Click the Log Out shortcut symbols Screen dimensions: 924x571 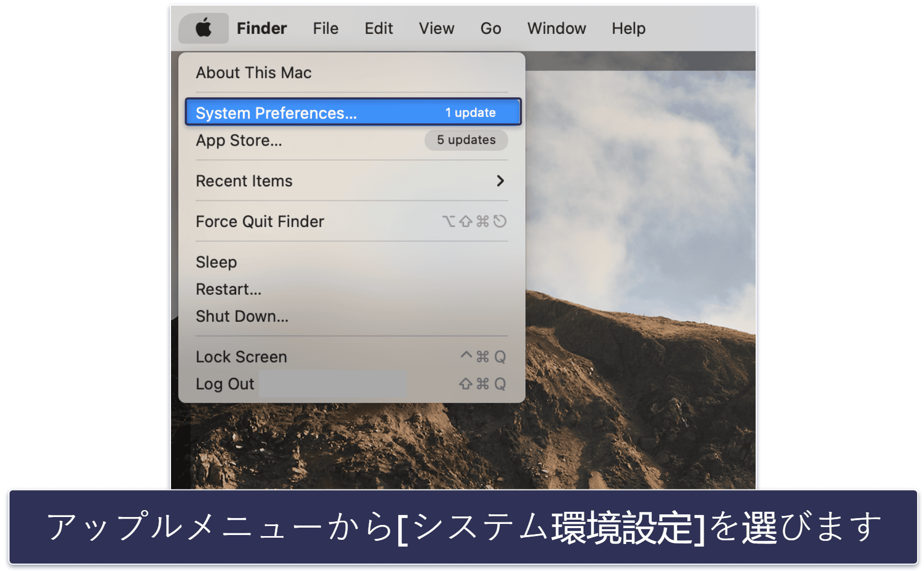tap(482, 384)
